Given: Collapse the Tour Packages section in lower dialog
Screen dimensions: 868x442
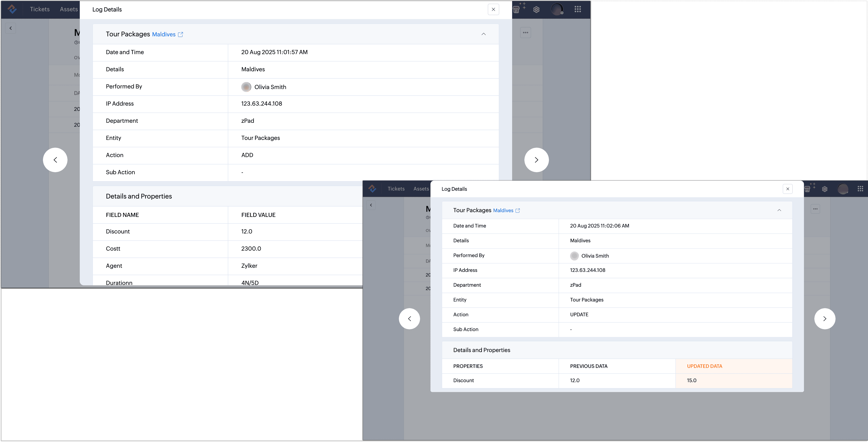Looking at the screenshot, I should coord(779,210).
